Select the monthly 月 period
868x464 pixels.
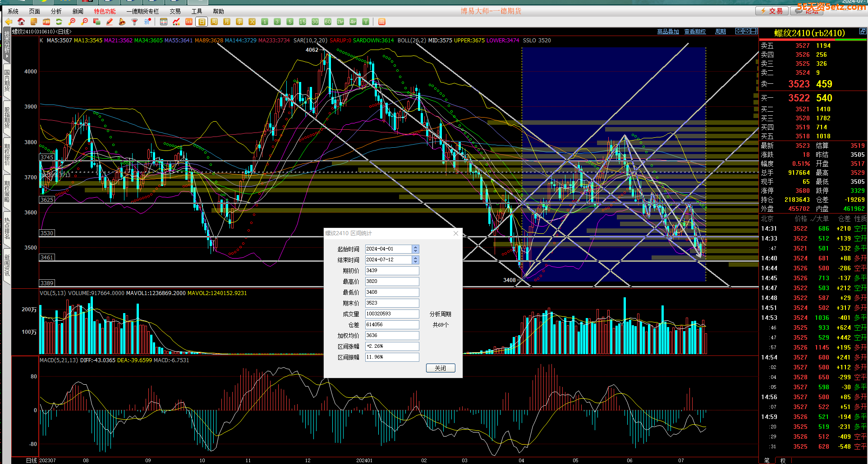pyautogui.click(x=227, y=22)
